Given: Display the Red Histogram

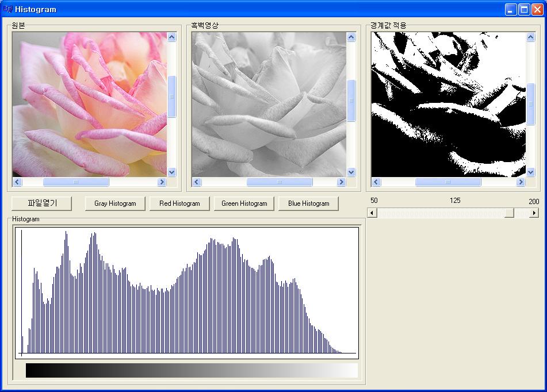Looking at the screenshot, I should (x=179, y=203).
